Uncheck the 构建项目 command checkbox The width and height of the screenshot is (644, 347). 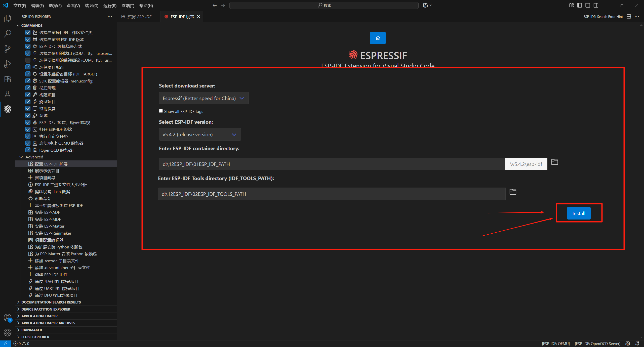(28, 95)
